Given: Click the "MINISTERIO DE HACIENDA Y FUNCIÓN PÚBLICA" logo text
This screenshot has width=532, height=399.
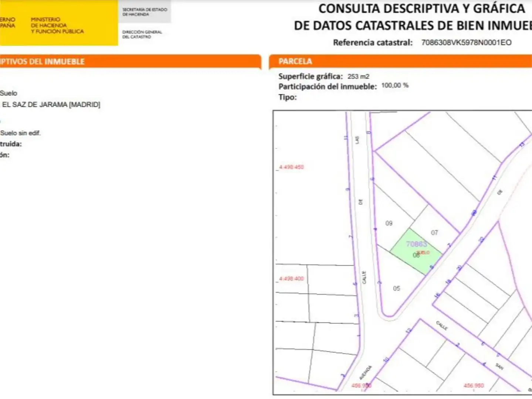Looking at the screenshot, I should tap(57, 25).
